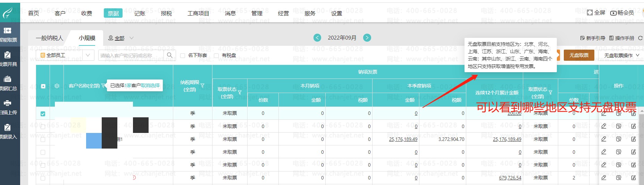Click pencil edit icon in 679,726.54 row
Viewport: 644px width, 185px height.
[604, 177]
